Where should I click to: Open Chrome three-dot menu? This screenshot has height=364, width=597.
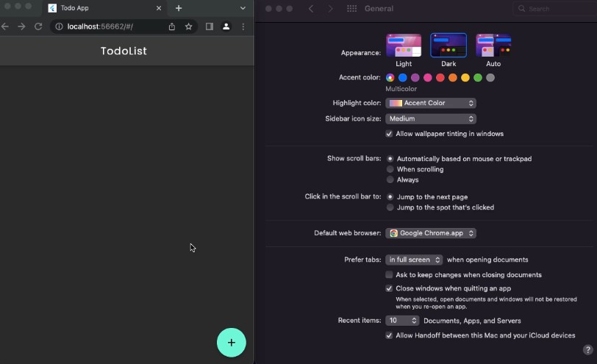243,26
